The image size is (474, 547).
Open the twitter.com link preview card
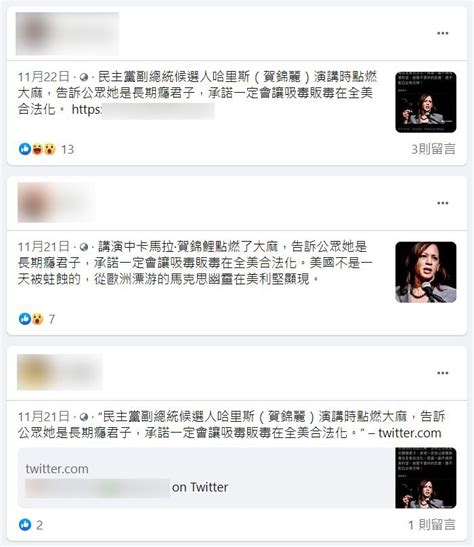[237, 478]
